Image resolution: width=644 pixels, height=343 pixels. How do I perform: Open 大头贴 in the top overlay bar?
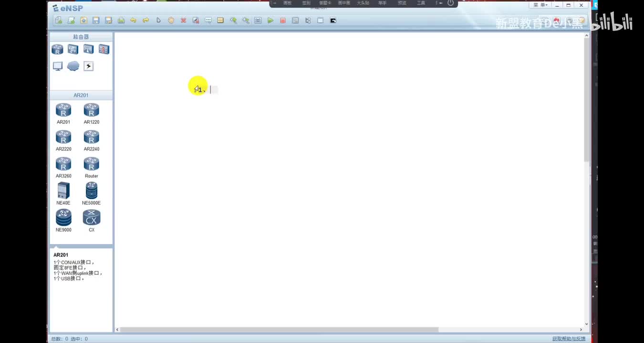pos(363,3)
